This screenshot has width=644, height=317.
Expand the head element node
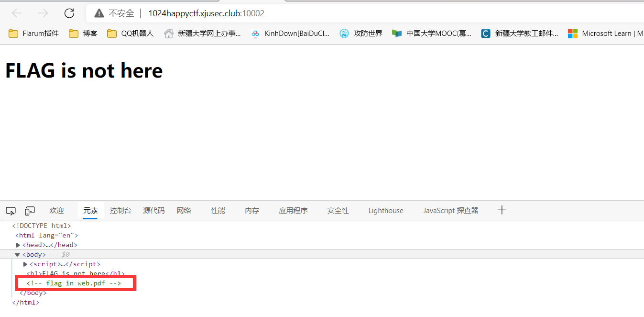coord(18,245)
